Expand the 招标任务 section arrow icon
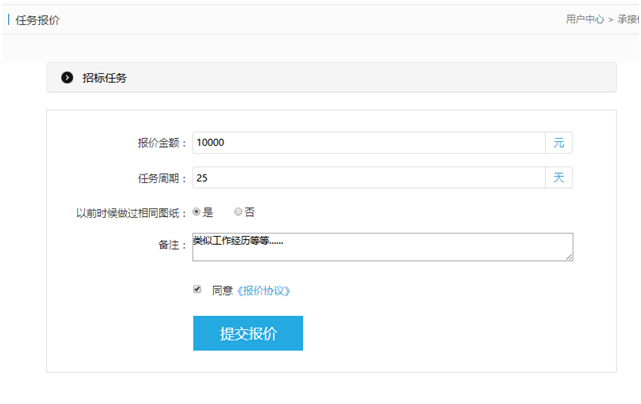The image size is (641, 404). pyautogui.click(x=67, y=77)
